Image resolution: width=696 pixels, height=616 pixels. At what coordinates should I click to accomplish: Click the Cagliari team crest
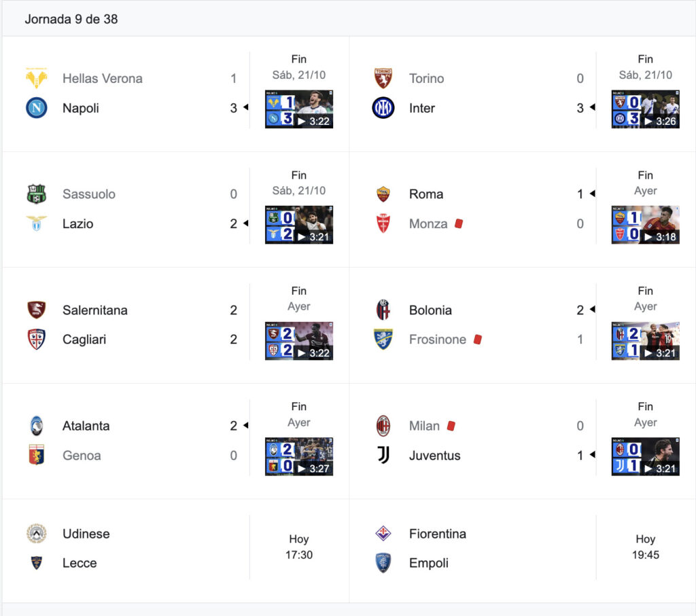37,340
